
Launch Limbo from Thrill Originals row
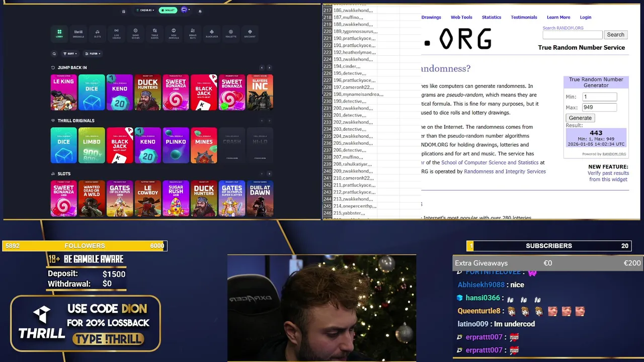92,145
